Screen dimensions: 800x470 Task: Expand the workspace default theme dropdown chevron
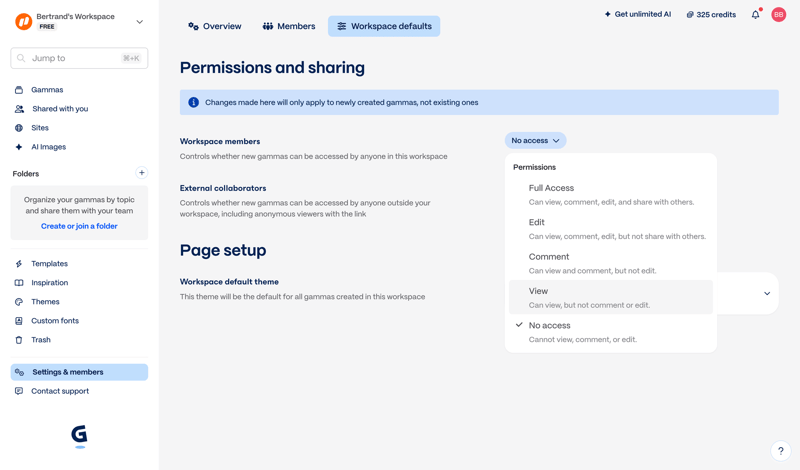(x=767, y=293)
